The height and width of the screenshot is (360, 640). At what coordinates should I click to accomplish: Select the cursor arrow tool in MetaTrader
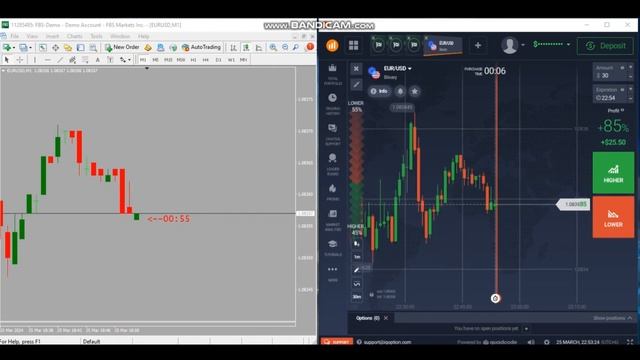pyautogui.click(x=7, y=60)
